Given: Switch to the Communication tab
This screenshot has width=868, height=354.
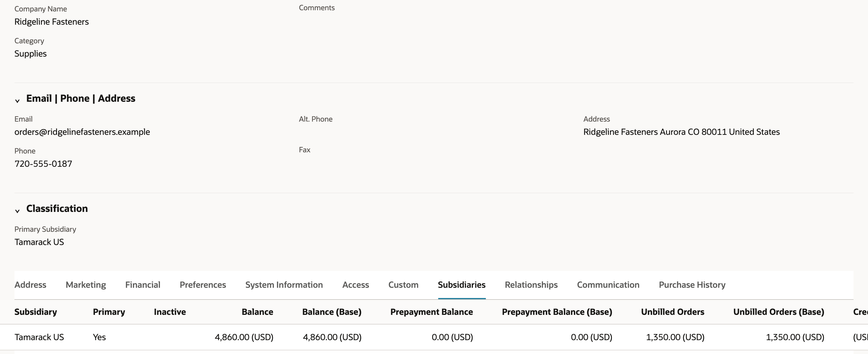Looking at the screenshot, I should click(608, 285).
